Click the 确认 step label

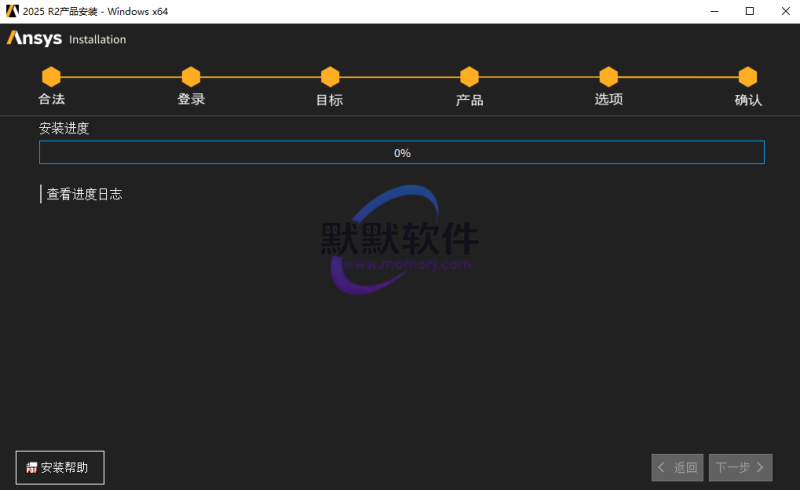(x=747, y=100)
